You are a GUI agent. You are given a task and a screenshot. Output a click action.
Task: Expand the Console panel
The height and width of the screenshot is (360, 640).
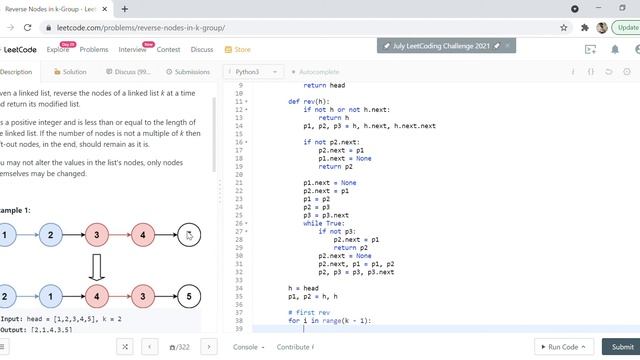(249, 347)
